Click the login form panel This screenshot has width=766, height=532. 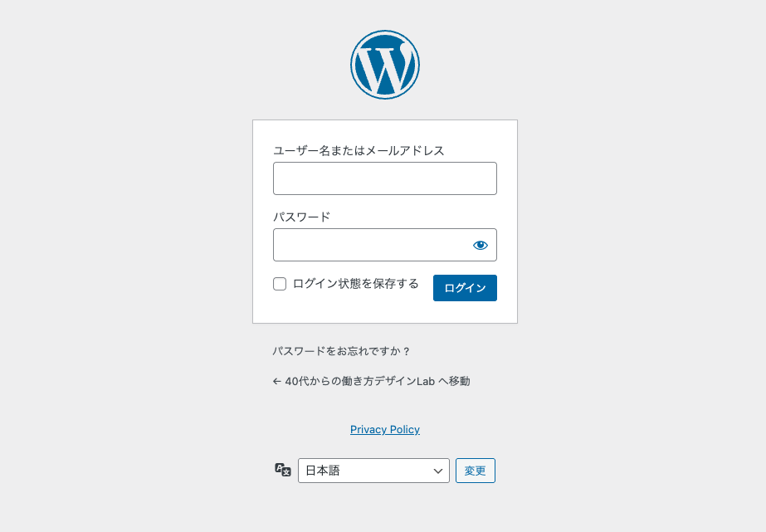[x=384, y=220]
